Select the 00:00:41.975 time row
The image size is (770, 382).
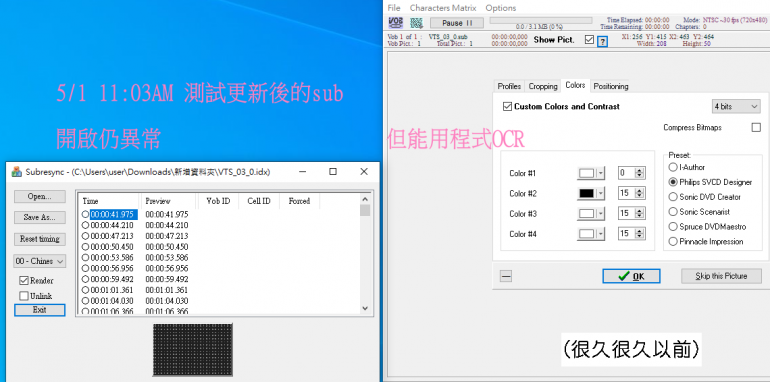point(110,215)
